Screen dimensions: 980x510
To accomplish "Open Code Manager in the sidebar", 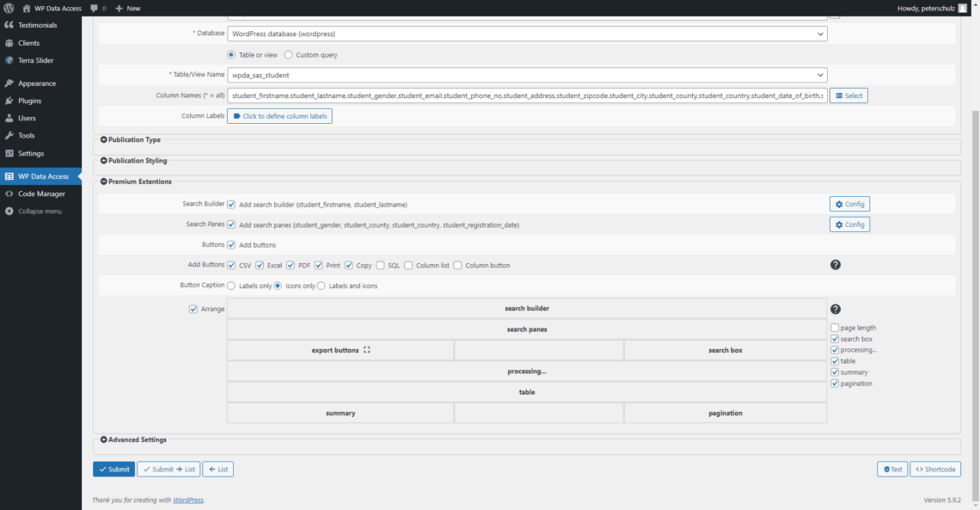I will pyautogui.click(x=40, y=194).
